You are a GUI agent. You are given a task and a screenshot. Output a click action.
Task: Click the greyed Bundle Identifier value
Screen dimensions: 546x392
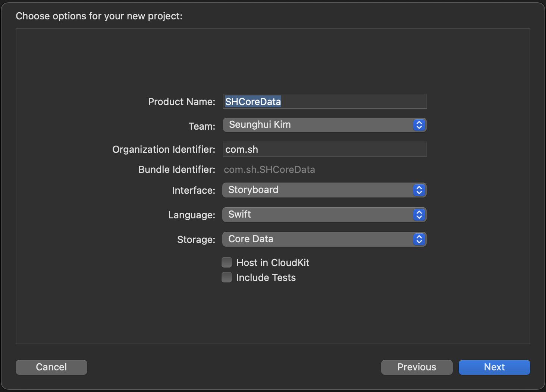pyautogui.click(x=269, y=170)
